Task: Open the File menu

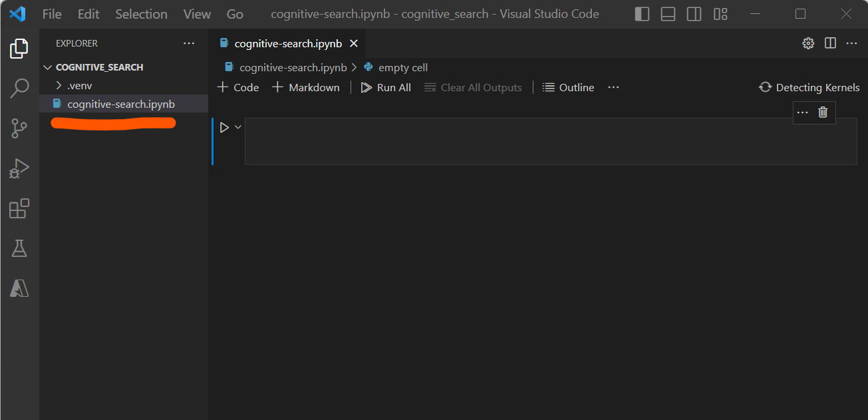Action: tap(52, 14)
